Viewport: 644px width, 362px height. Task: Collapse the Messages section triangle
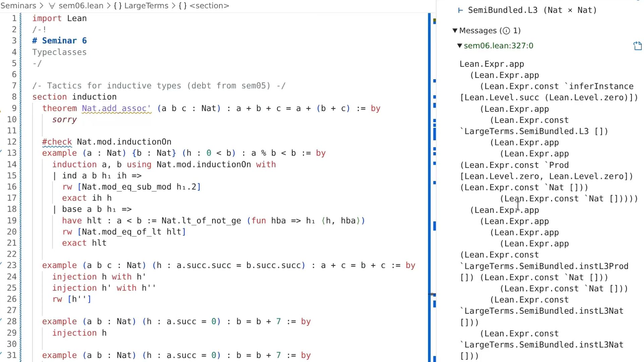tap(455, 31)
